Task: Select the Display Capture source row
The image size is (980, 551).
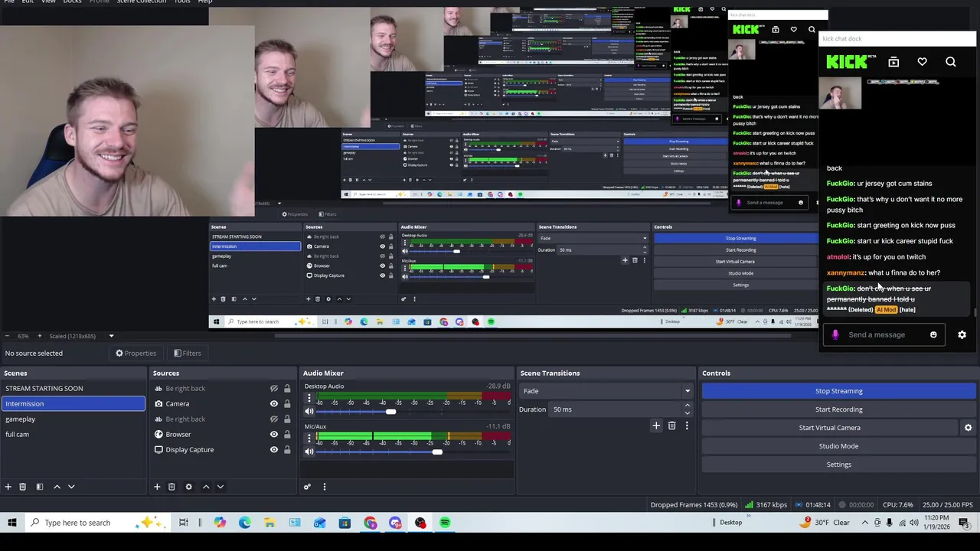Action: tap(223, 449)
